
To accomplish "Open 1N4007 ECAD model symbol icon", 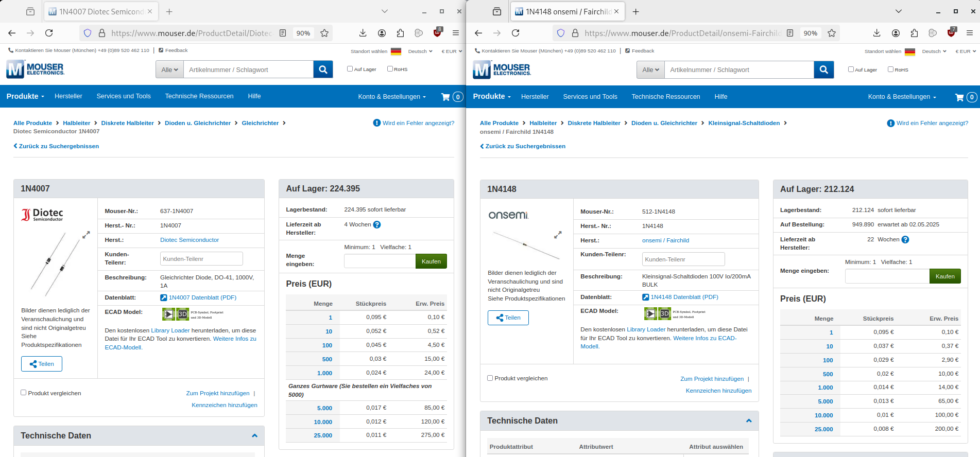I will pos(169,313).
